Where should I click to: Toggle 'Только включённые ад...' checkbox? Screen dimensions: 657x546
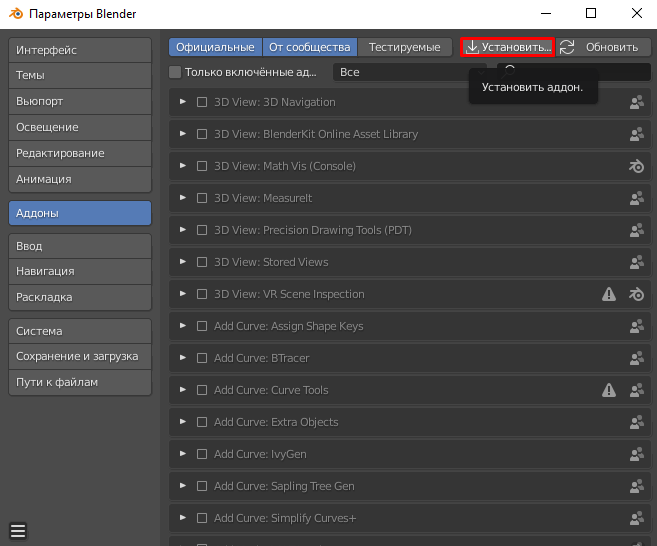coord(175,72)
